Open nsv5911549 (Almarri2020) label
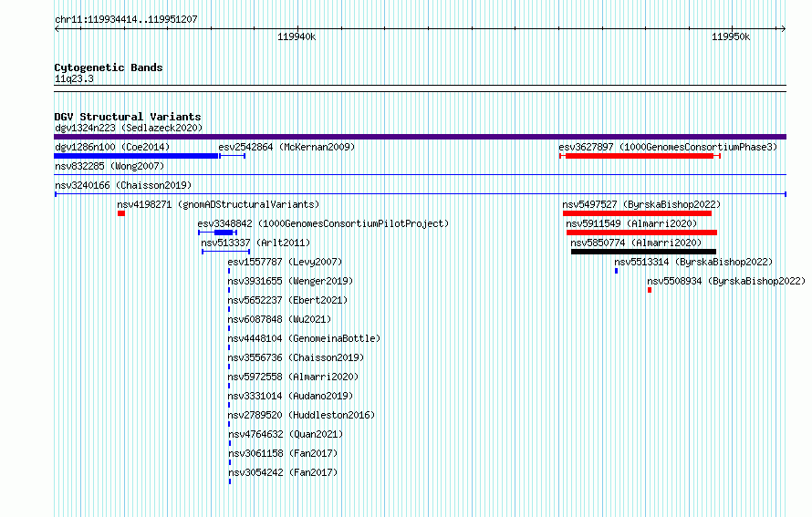The image size is (812, 517). (x=631, y=223)
